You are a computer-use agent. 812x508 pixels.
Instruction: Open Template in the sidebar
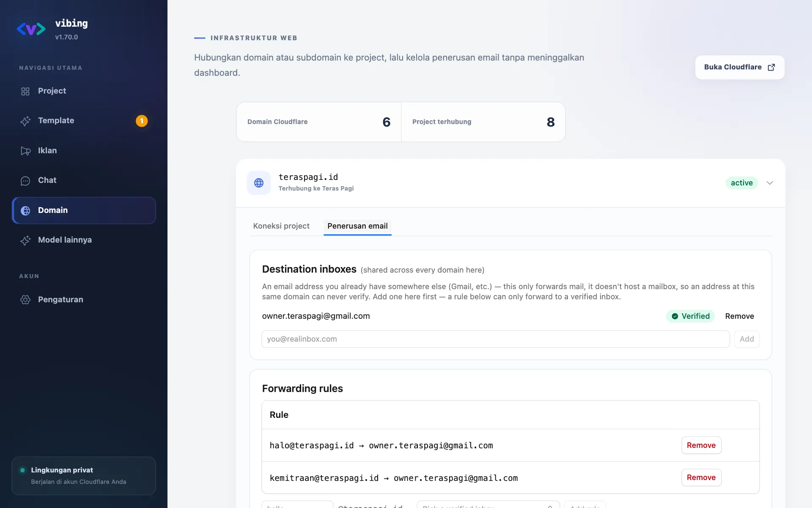(84, 121)
